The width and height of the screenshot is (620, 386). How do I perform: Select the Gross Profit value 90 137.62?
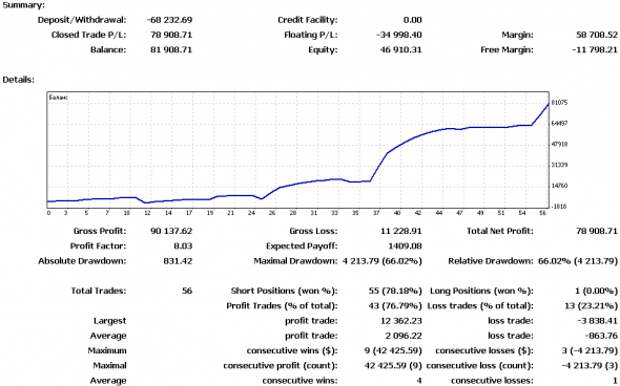171,231
